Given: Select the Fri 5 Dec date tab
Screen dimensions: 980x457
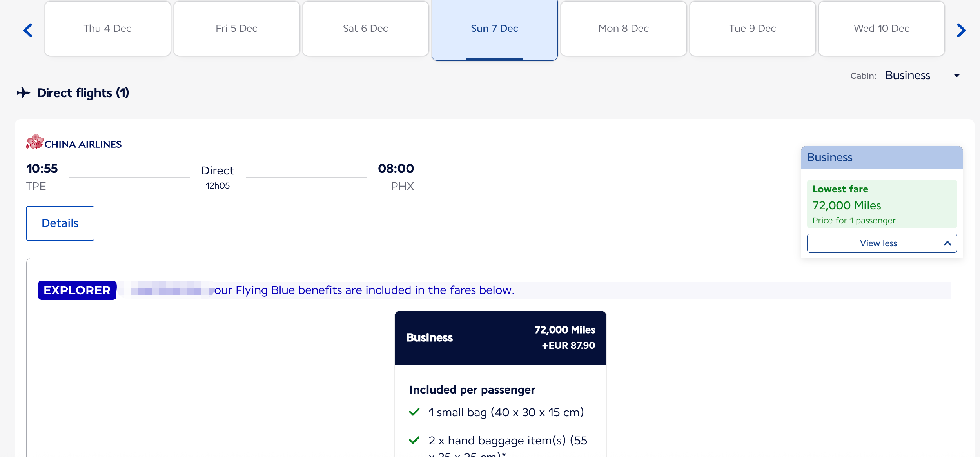Looking at the screenshot, I should [236, 29].
